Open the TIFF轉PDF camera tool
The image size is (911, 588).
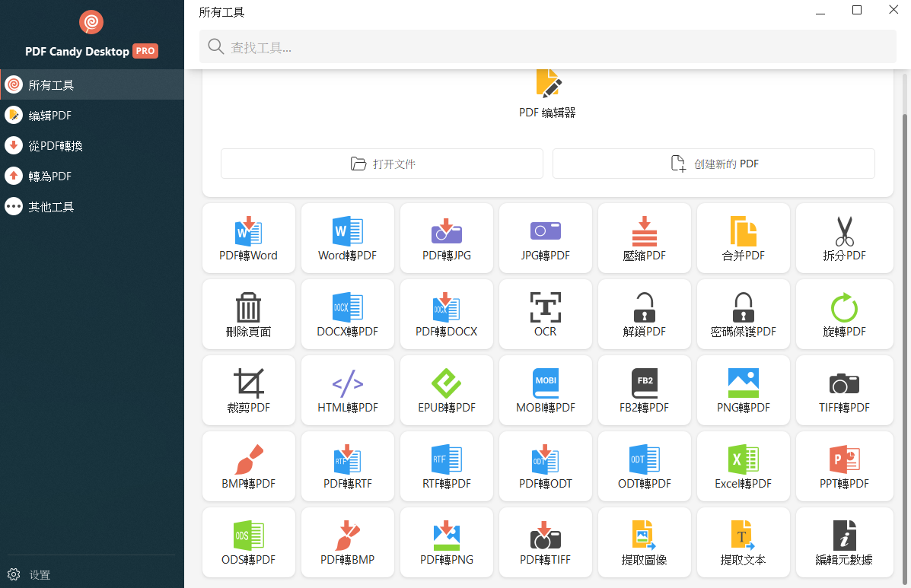[844, 390]
